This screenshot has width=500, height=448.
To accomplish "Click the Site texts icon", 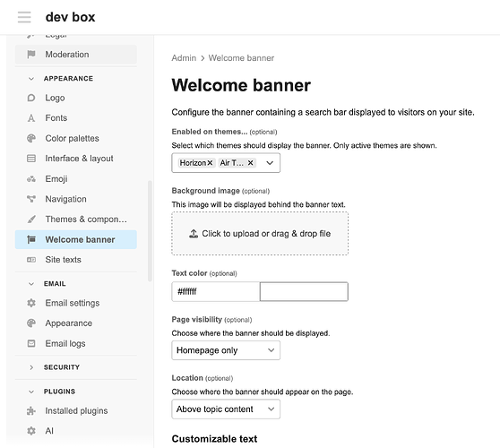I will [31, 260].
